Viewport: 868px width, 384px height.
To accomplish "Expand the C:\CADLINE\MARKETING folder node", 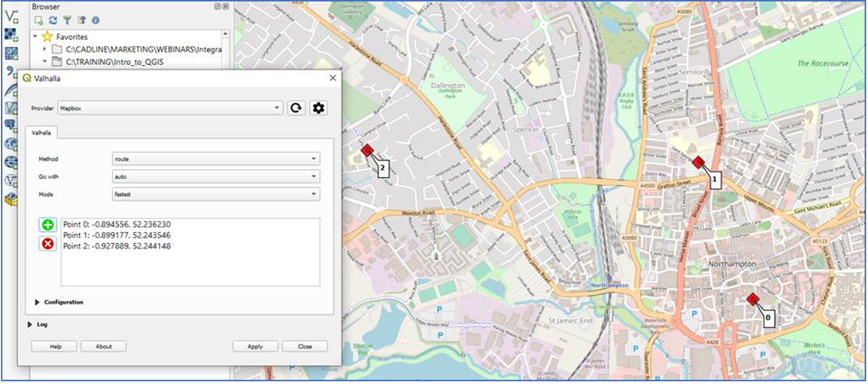I will (x=44, y=50).
